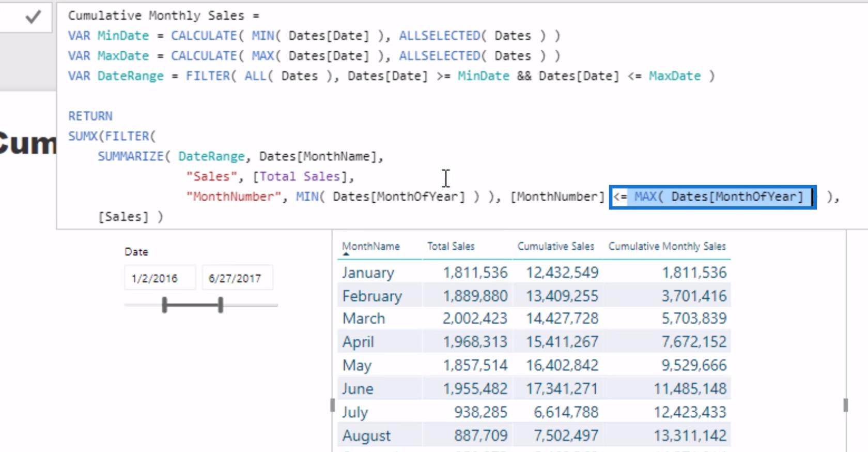Click the SUMX(FILTER( line in the formula
This screenshot has width=868, height=452.
point(112,136)
